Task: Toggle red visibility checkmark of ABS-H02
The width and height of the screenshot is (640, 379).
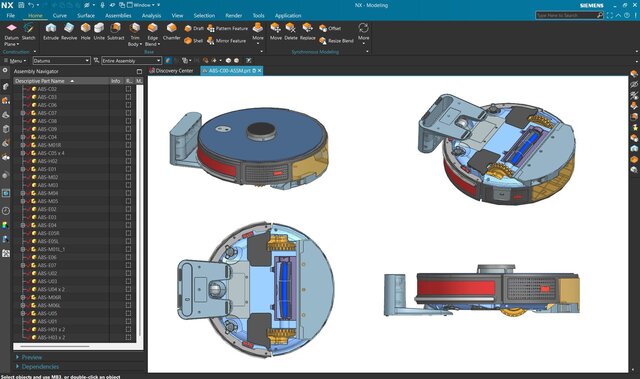Action: pyautogui.click(x=29, y=161)
